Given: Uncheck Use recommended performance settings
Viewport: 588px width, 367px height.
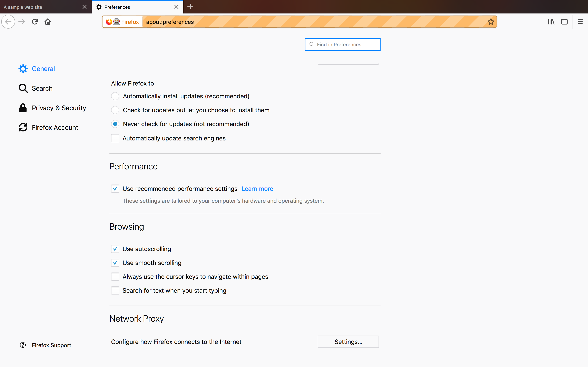Looking at the screenshot, I should pos(115,189).
